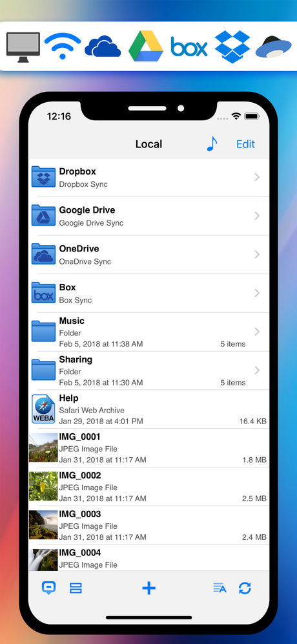Open IMG_0001 thumbnail

[x=43, y=447]
